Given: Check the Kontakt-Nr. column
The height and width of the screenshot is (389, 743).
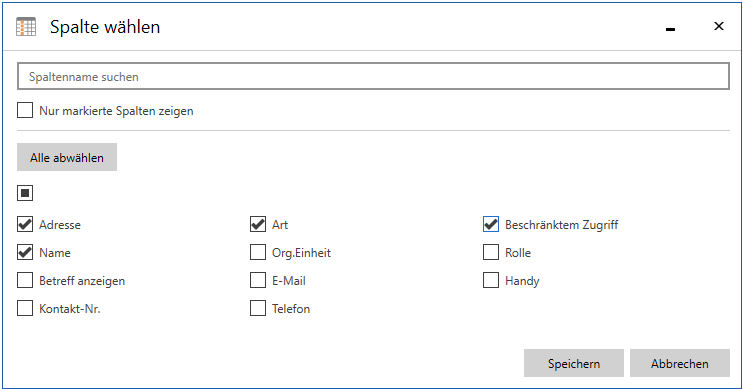Looking at the screenshot, I should pyautogui.click(x=25, y=308).
